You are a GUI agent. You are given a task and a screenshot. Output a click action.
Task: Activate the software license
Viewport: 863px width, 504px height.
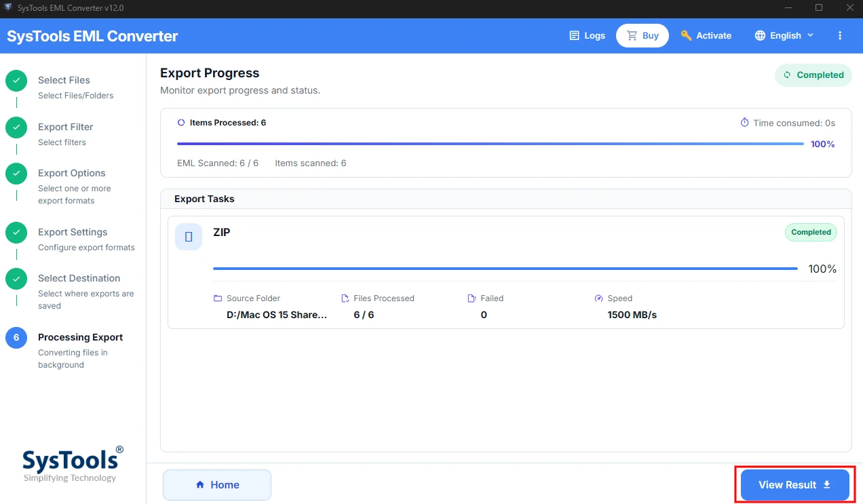point(706,35)
